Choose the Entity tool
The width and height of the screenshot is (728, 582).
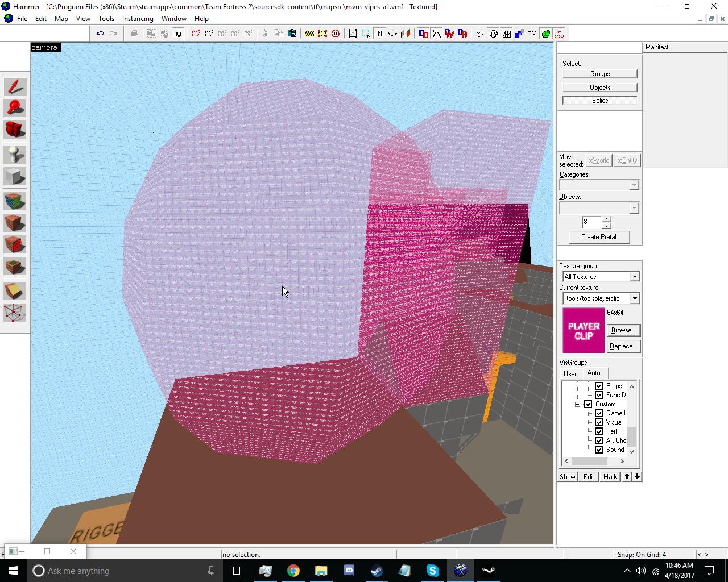click(x=15, y=155)
